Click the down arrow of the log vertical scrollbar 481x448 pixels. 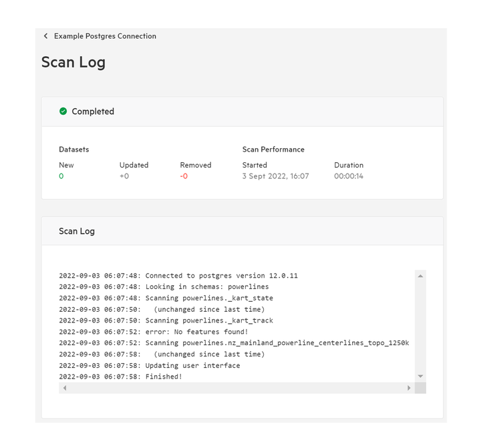(x=421, y=377)
